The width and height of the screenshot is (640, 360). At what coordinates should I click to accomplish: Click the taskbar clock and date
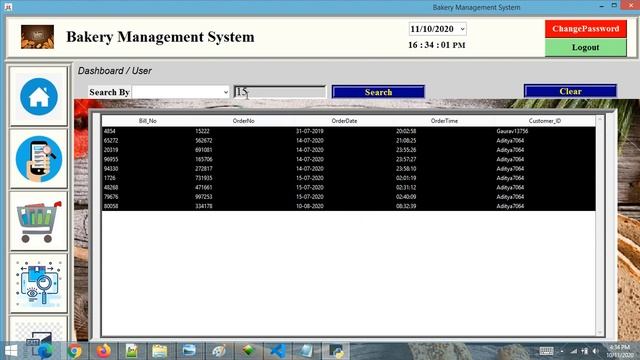[x=620, y=351]
